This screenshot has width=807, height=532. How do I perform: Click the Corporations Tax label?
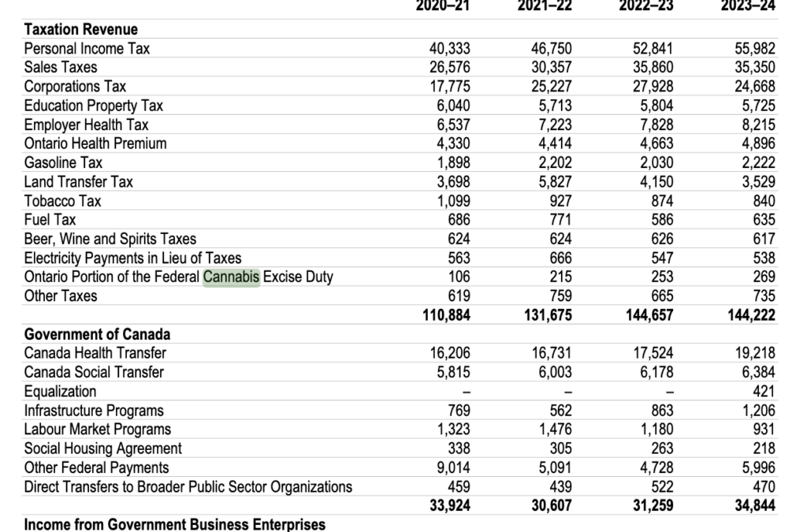click(x=75, y=87)
